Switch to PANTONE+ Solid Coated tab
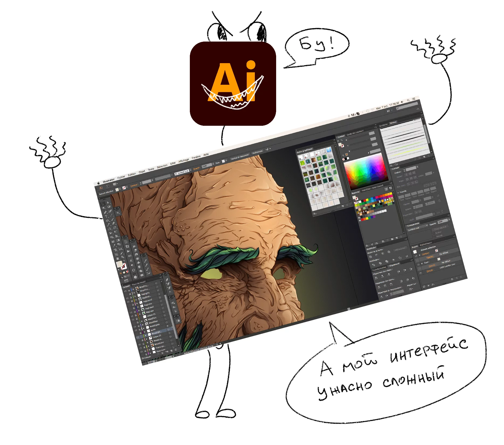The height and width of the screenshot is (445, 504). point(372,188)
